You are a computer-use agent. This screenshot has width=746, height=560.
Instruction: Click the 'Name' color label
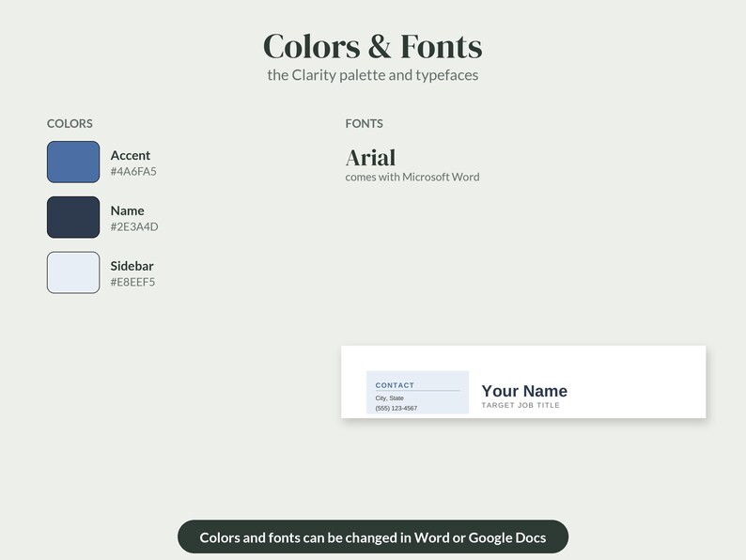pos(128,210)
